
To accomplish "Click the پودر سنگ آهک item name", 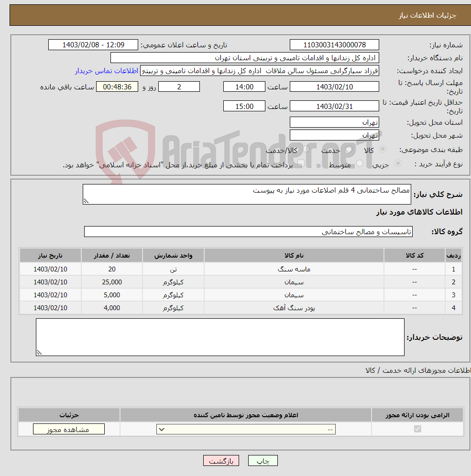I will (294, 308).
